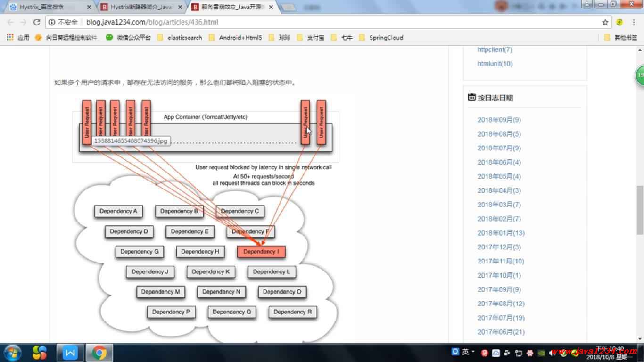Image resolution: width=644 pixels, height=362 pixels.
Task: Reload the current page
Action: pos(37,22)
